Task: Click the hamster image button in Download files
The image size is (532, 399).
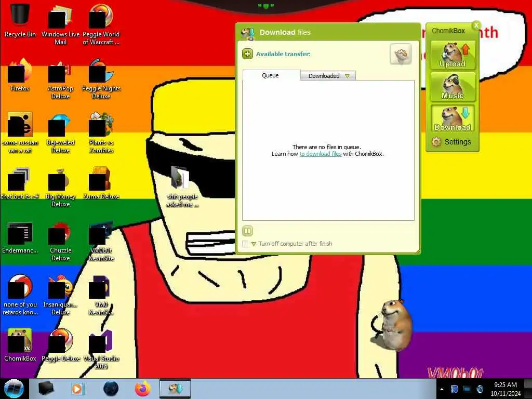Action: (401, 54)
